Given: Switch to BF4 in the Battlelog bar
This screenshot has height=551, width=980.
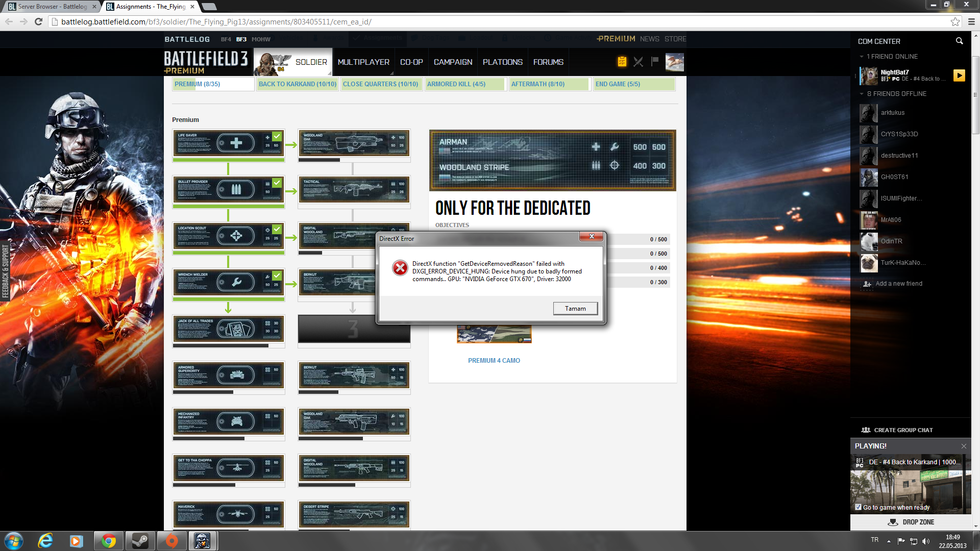Looking at the screenshot, I should point(226,39).
